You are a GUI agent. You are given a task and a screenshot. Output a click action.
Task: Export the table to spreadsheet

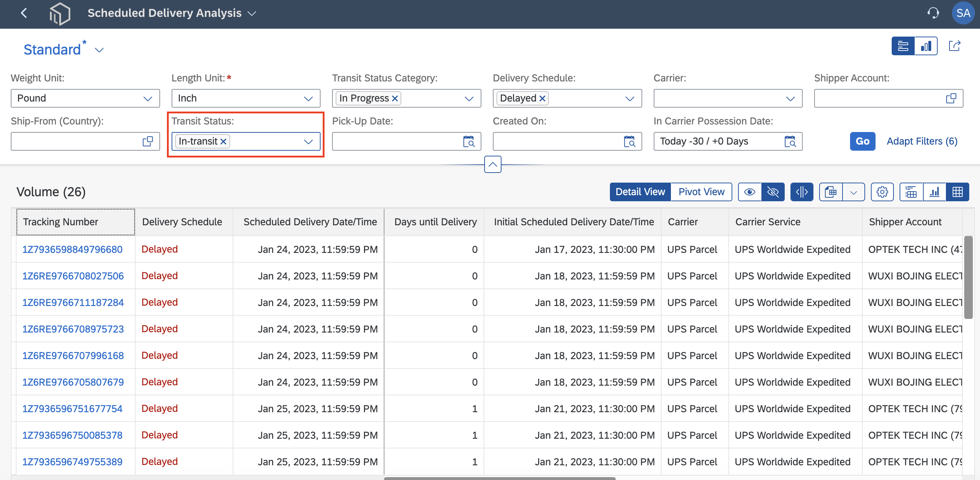(x=831, y=192)
